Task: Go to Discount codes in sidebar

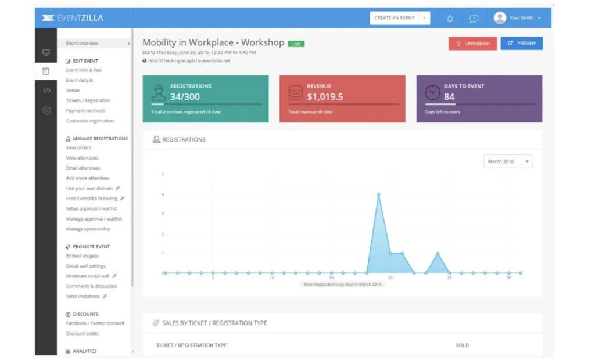Action: coord(82,334)
